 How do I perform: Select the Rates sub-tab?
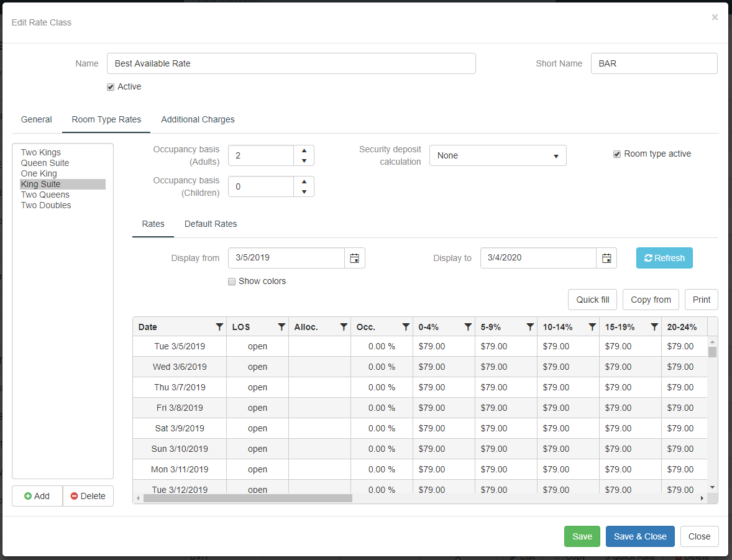153,224
